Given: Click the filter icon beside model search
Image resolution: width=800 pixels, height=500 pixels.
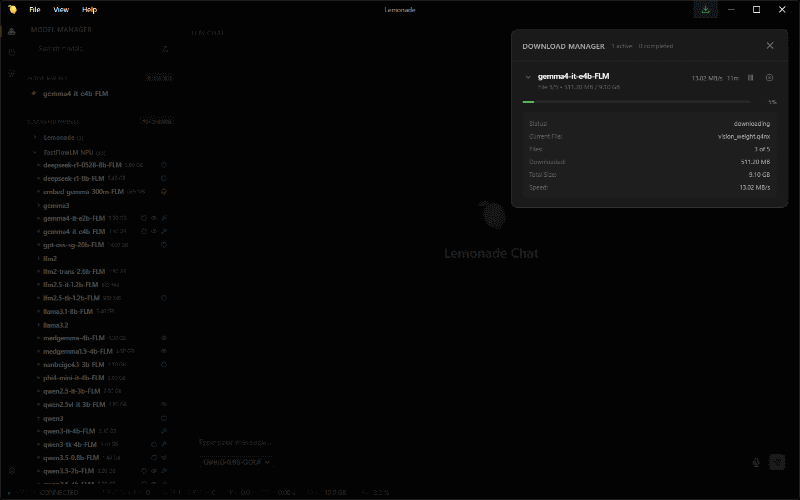Looking at the screenshot, I should pyautogui.click(x=165, y=49).
